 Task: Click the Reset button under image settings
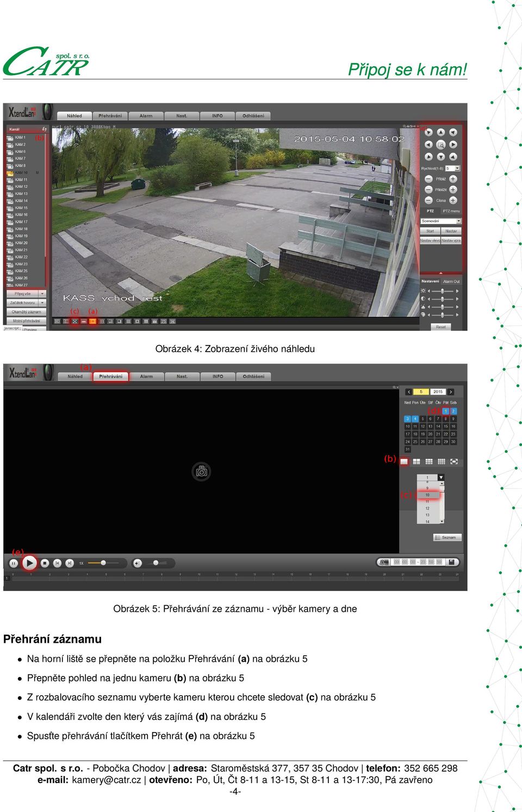pyautogui.click(x=441, y=327)
